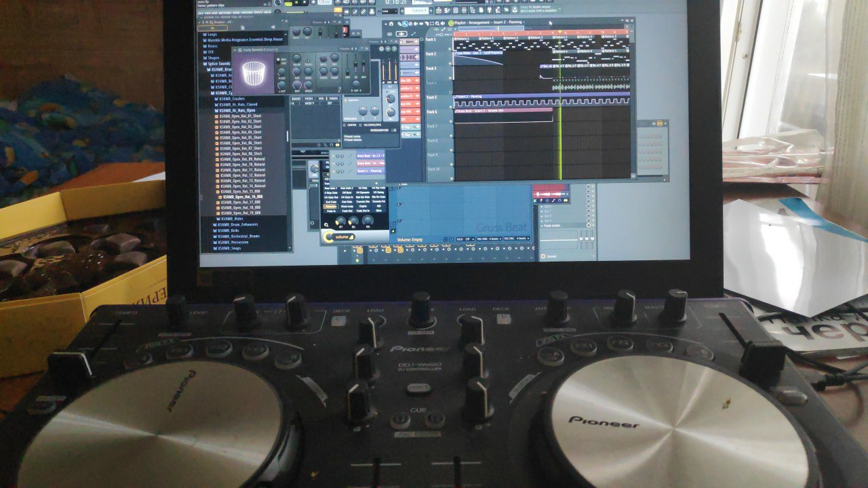Collapse the KSHMR_Hi_Hats_Open folder
The image size is (868, 488).
235,110
